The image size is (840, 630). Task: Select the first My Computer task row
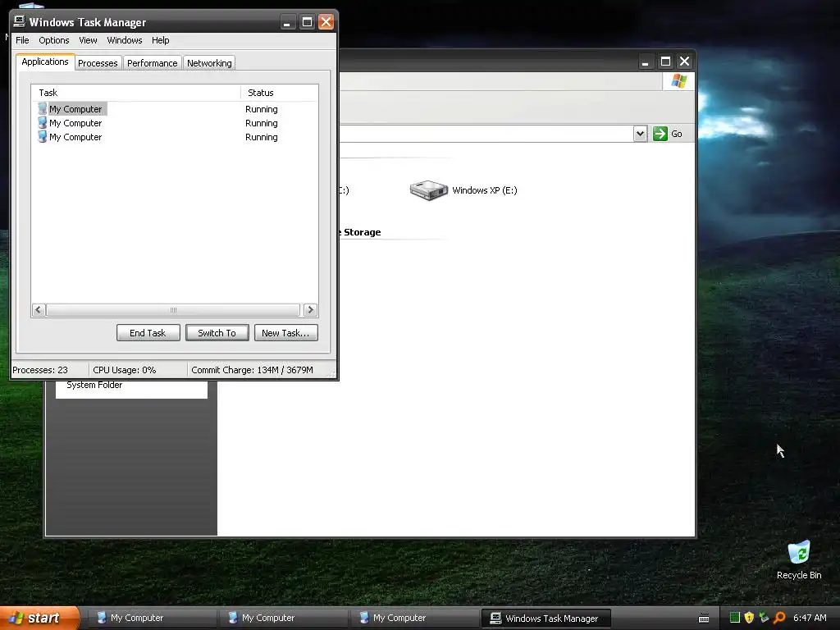[x=175, y=109]
